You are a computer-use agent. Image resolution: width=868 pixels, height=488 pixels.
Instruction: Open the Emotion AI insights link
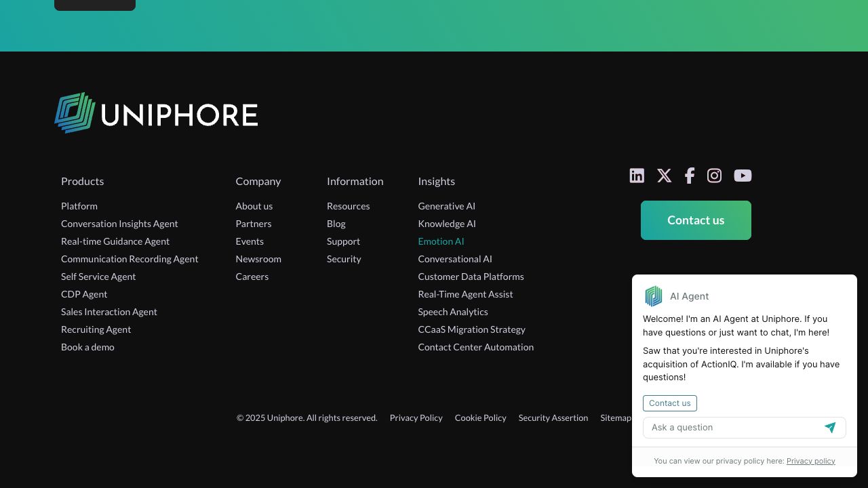point(441,241)
